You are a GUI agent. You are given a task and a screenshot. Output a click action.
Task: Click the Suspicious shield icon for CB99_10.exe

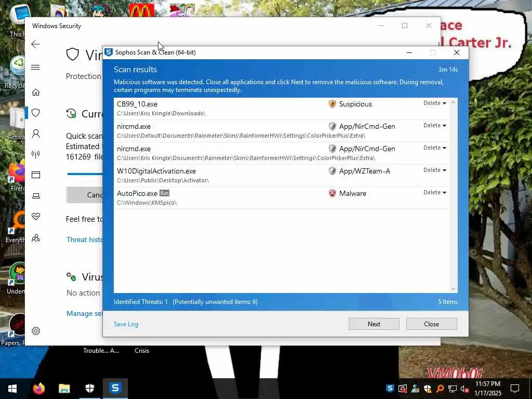tap(332, 104)
